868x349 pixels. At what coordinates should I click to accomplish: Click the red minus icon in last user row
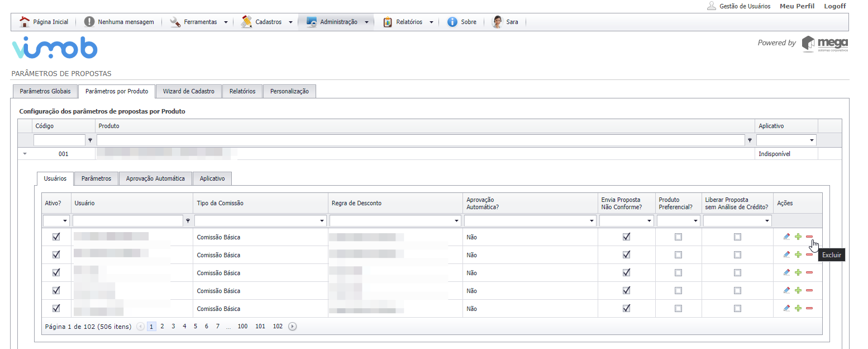coord(809,309)
